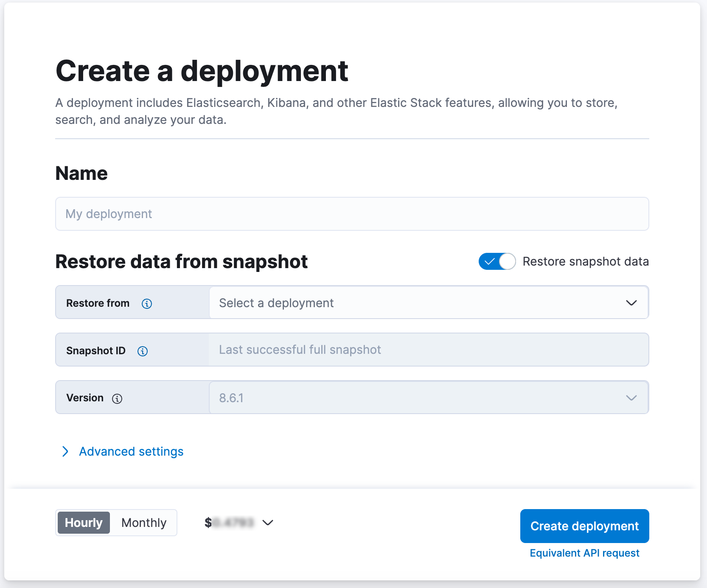
Task: Open the Select a deployment dropdown
Action: (429, 303)
